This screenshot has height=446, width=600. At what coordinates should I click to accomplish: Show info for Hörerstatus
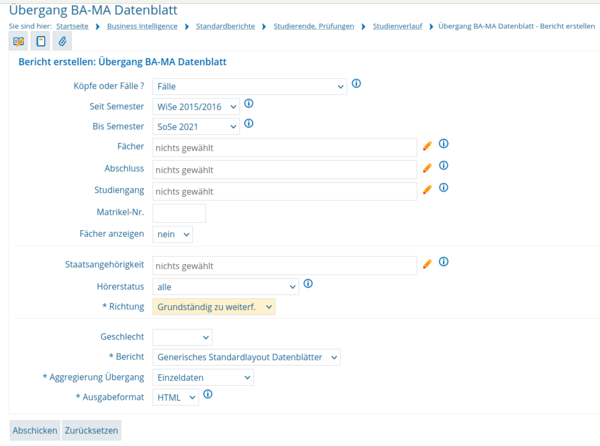click(x=308, y=283)
